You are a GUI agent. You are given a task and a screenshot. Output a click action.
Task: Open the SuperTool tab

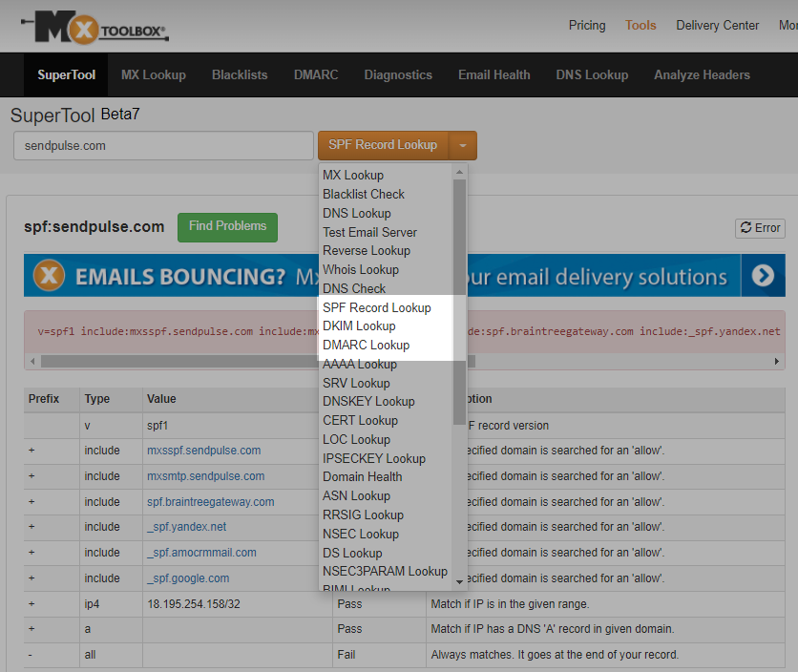[x=66, y=74]
